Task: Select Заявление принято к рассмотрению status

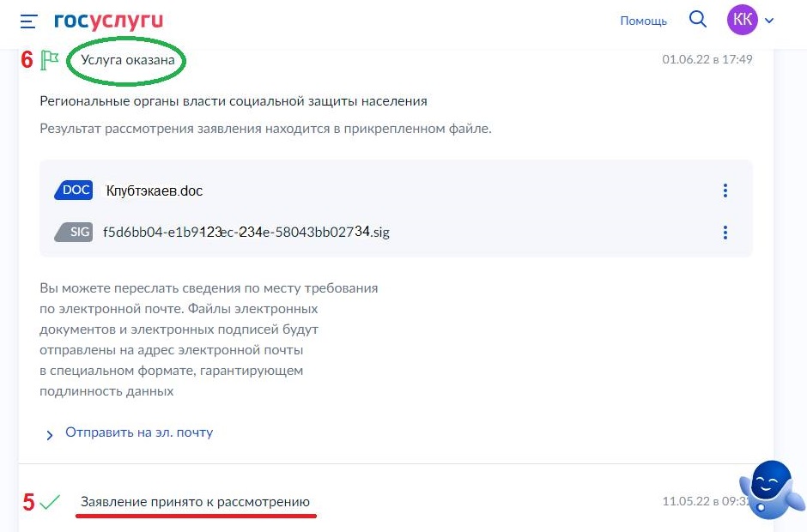Action: [x=195, y=501]
